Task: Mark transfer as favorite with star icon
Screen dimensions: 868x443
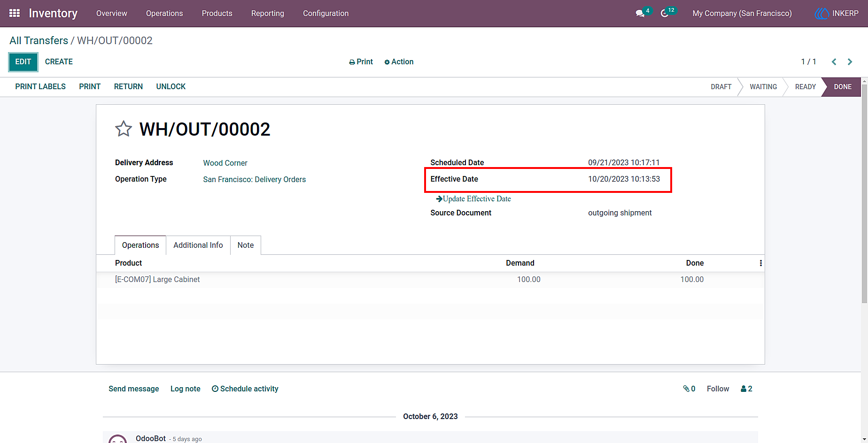Action: coord(124,129)
